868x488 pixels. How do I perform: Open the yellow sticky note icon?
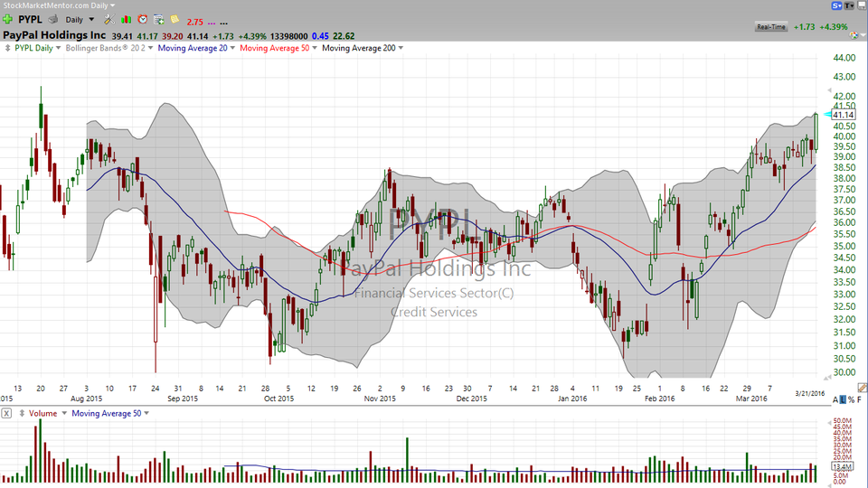pyautogui.click(x=175, y=19)
